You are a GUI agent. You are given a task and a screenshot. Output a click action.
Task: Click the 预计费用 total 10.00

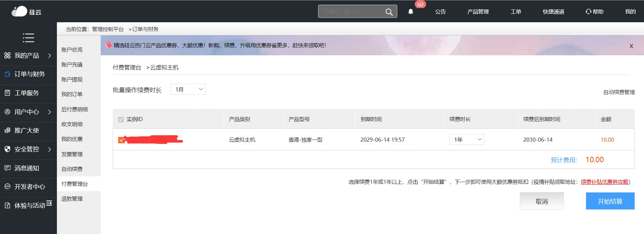[x=595, y=160]
